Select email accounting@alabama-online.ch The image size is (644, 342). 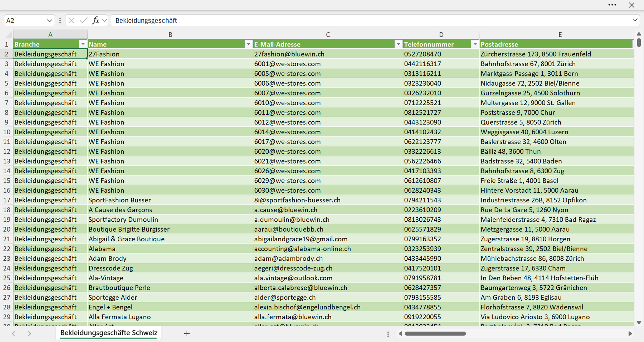coord(328,249)
